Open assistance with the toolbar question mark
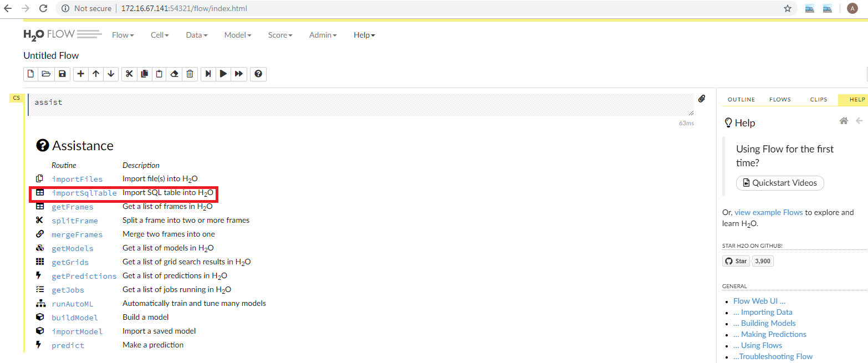The image size is (868, 363). pos(258,74)
